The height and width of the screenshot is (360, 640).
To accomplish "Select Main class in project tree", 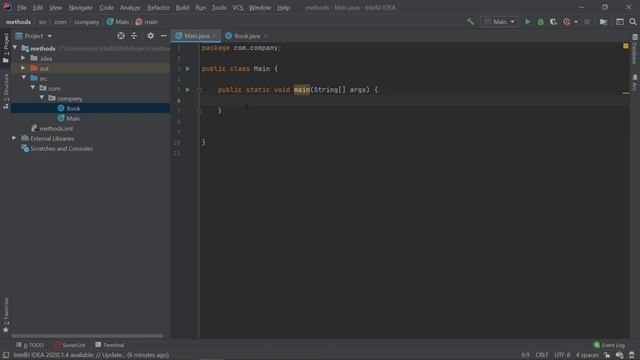I will [73, 118].
